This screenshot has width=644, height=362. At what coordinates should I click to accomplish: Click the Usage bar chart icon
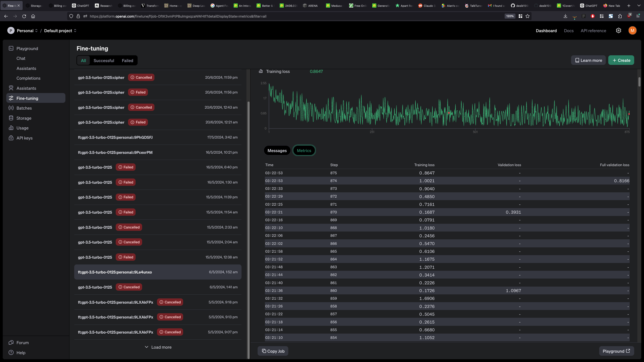[x=11, y=128]
